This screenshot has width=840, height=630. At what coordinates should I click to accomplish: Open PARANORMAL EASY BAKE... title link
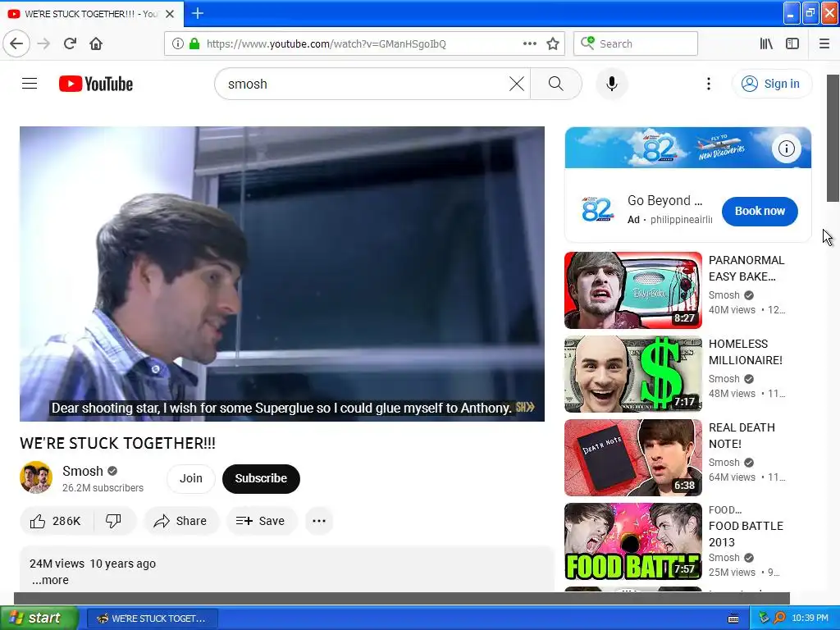(746, 268)
